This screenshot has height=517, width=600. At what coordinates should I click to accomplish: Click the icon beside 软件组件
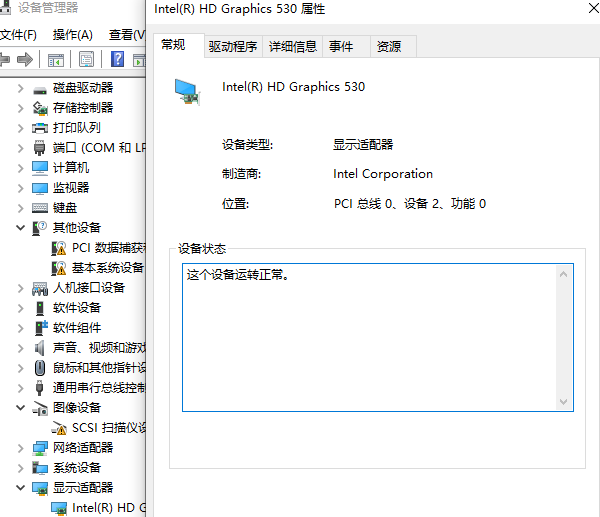(x=41, y=328)
